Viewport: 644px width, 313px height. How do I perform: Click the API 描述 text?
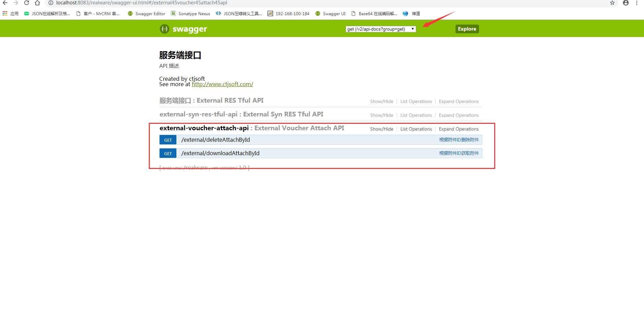tap(169, 66)
